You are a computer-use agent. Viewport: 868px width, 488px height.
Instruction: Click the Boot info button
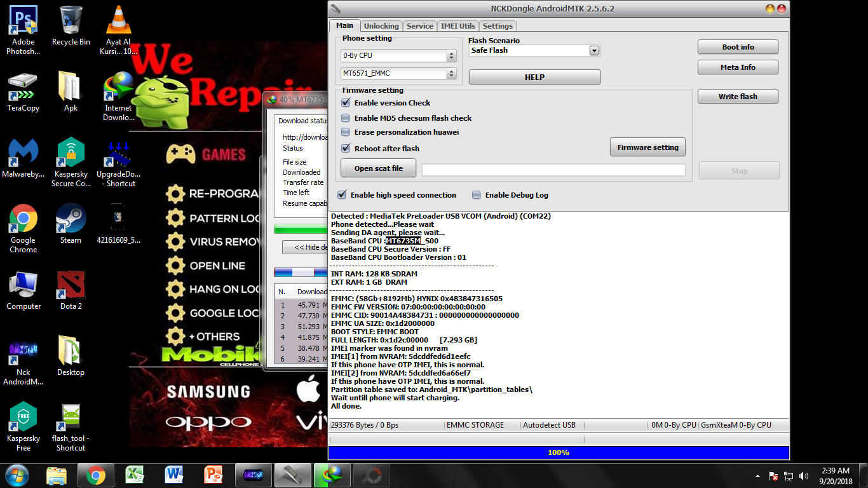(x=738, y=47)
